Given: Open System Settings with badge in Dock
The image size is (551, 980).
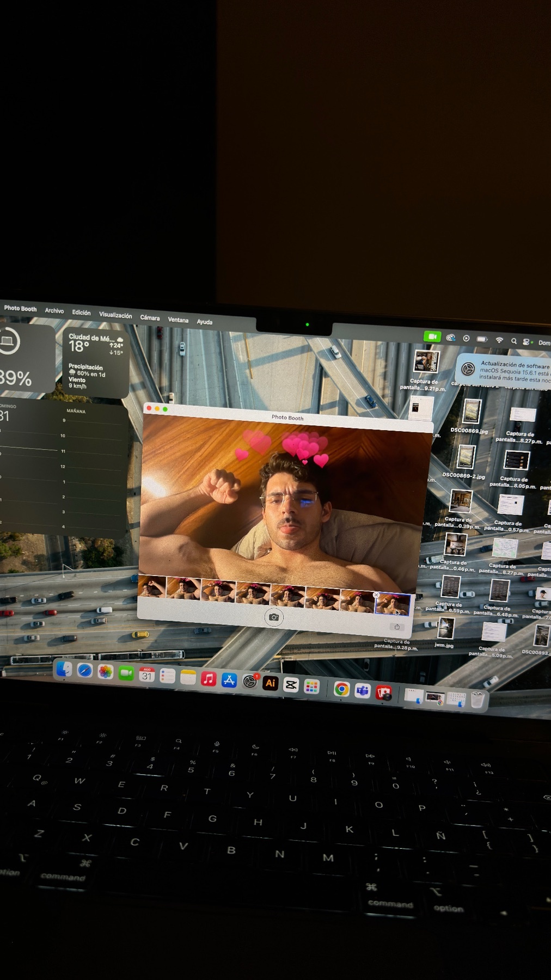Looking at the screenshot, I should coord(250,681).
